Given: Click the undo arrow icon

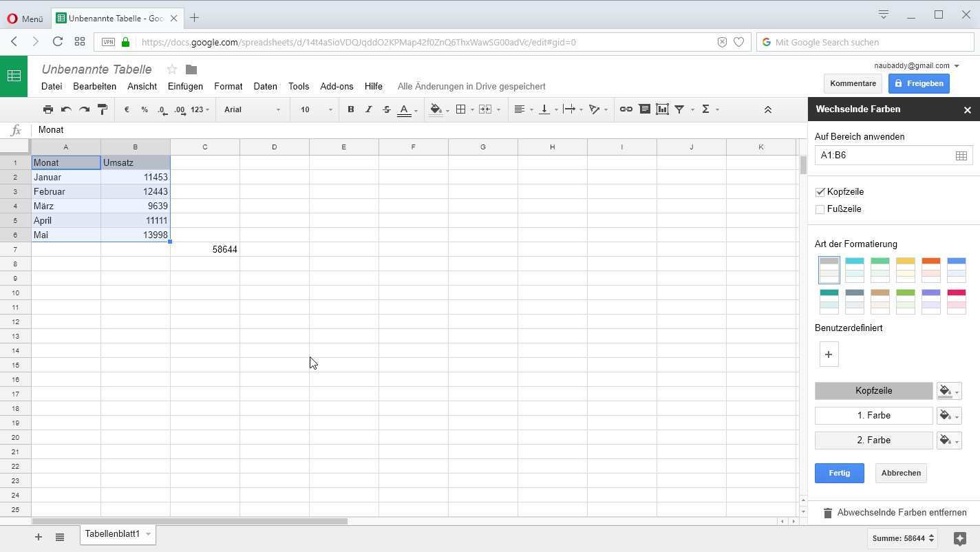Looking at the screenshot, I should pos(66,109).
